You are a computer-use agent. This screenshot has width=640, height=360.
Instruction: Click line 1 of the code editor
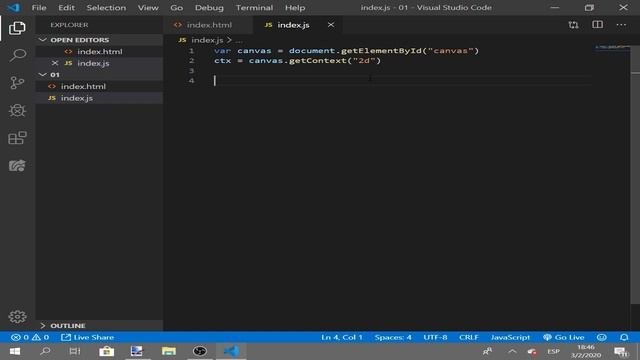(x=346, y=51)
